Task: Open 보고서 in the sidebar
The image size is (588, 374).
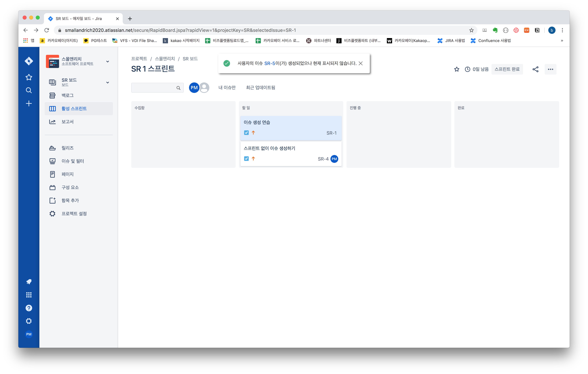Action: tap(67, 122)
